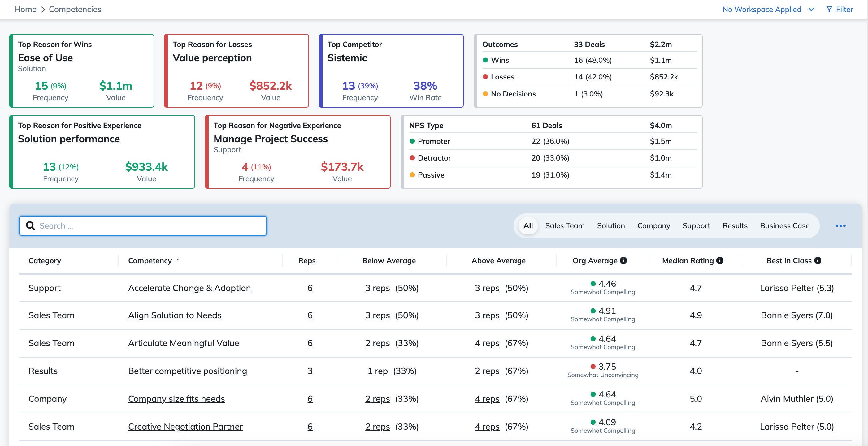This screenshot has height=446, width=868.
Task: Click the Org Average info icon
Action: 623,260
